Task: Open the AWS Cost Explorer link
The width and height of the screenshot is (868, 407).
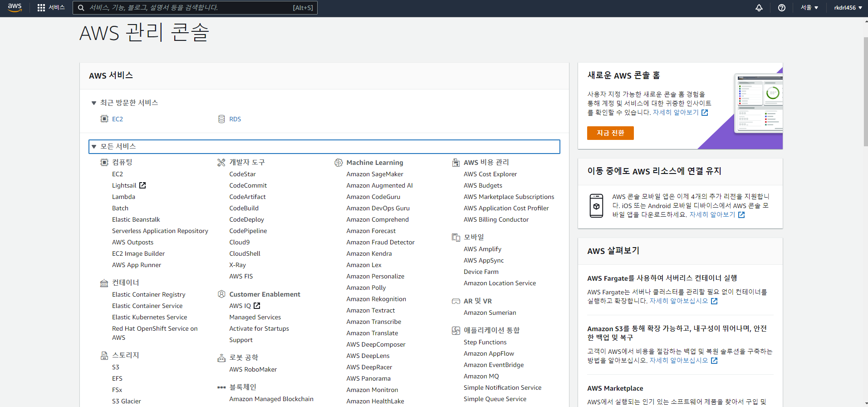Action: [490, 174]
